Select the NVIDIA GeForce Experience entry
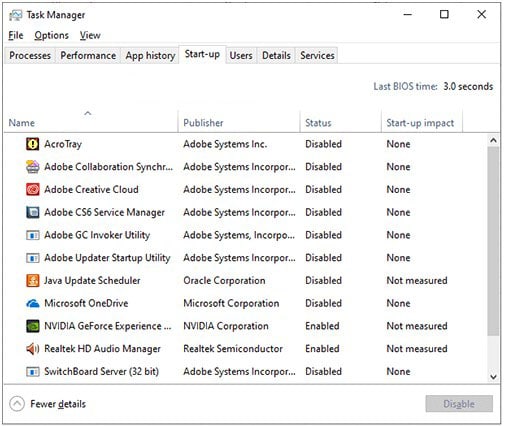The width and height of the screenshot is (505, 426). pyautogui.click(x=108, y=326)
